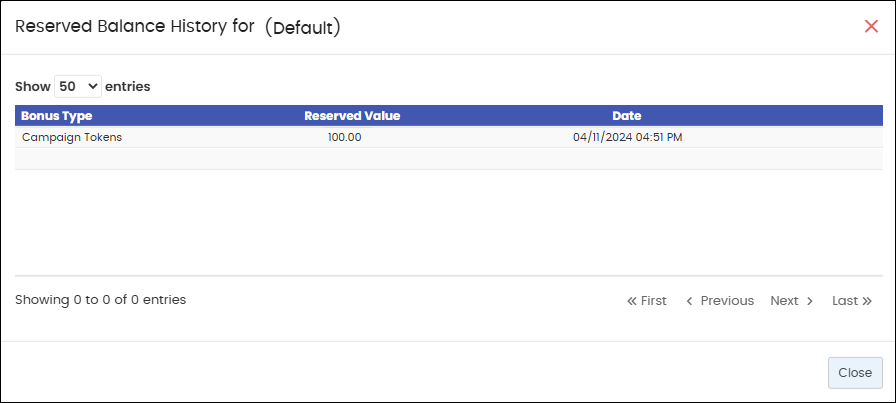Click the right chevron beside Next

809,301
